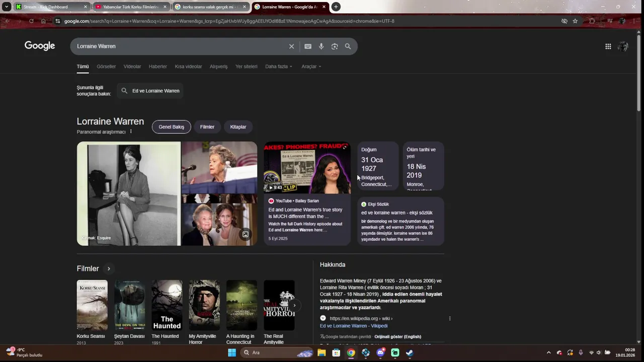Image resolution: width=644 pixels, height=362 pixels.
Task: Select the Genel Bakış chip
Action: (x=172, y=127)
